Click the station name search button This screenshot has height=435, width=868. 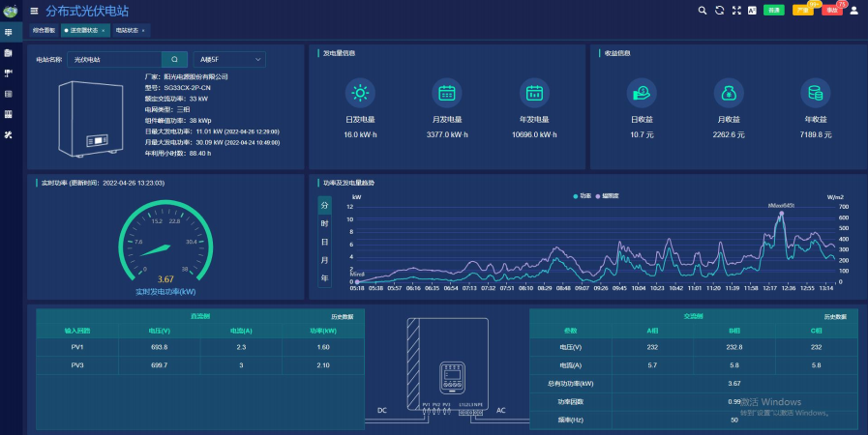(x=175, y=60)
